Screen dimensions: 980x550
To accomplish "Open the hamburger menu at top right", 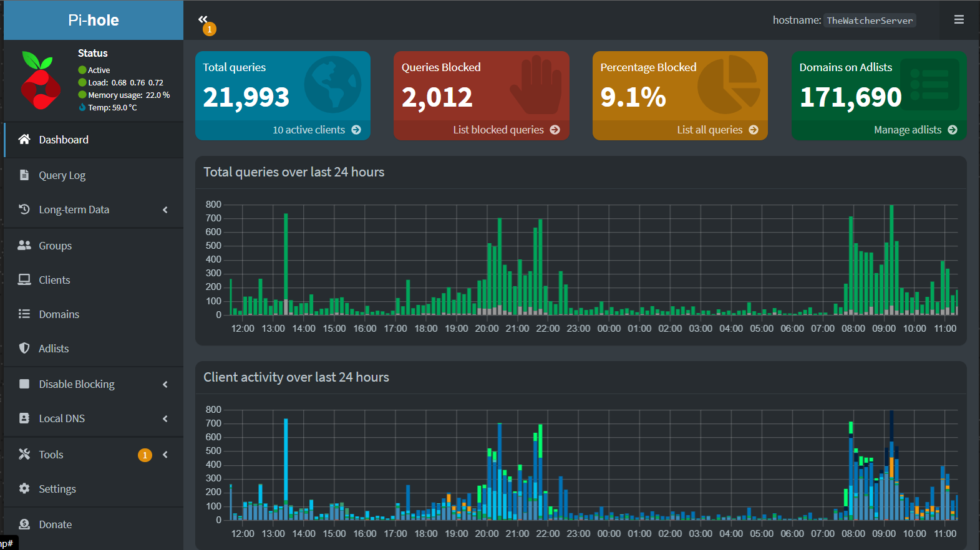I will click(x=959, y=20).
